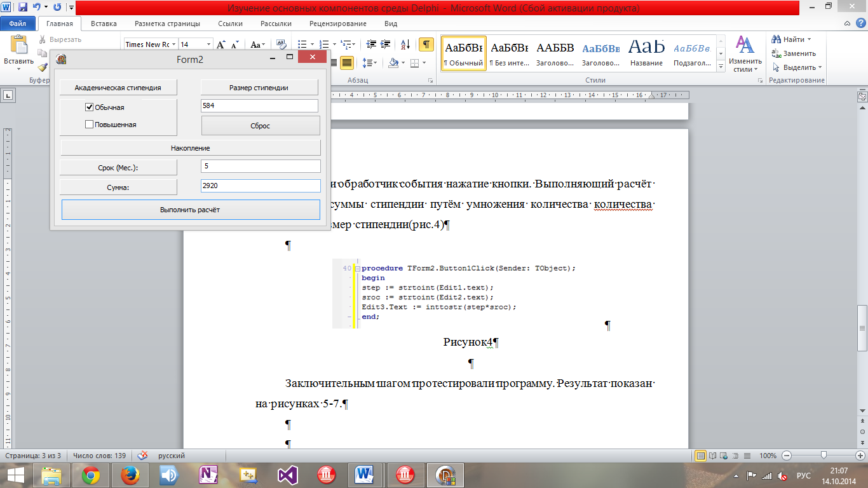Screen dimensions: 868x488
Task: Zoom out using the minus button
Action: [x=787, y=456]
